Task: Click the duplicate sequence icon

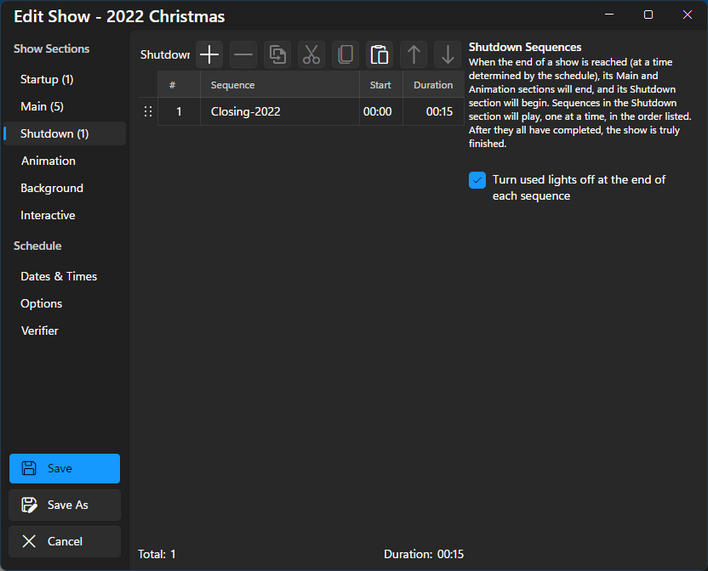Action: click(x=277, y=55)
